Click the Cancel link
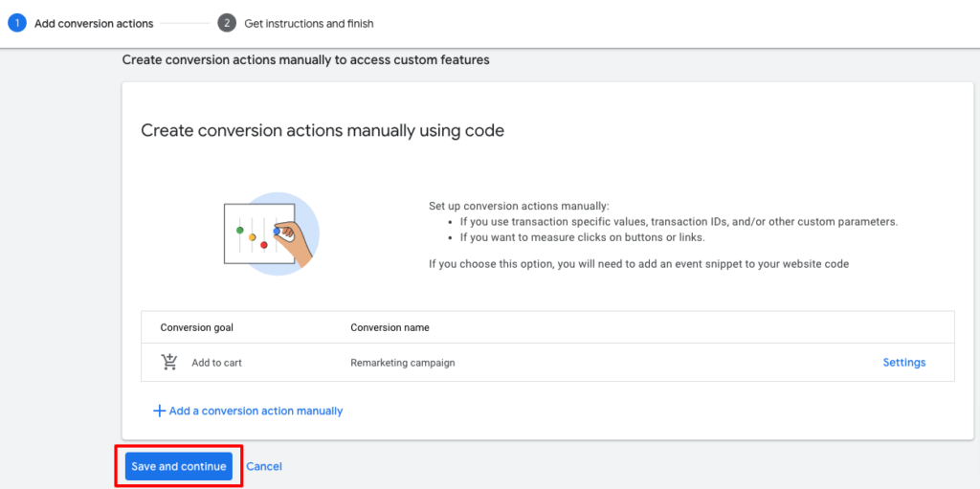 pos(264,466)
